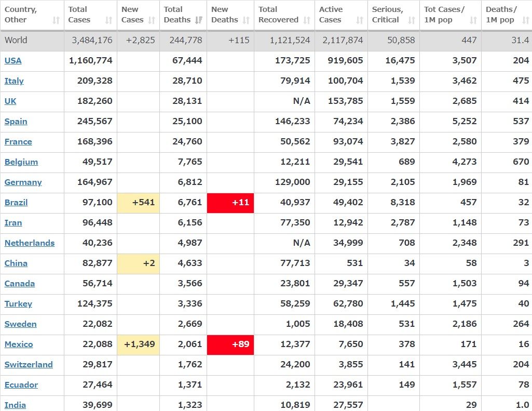This screenshot has width=532, height=411.
Task: Open the Italy country link
Action: 14,81
